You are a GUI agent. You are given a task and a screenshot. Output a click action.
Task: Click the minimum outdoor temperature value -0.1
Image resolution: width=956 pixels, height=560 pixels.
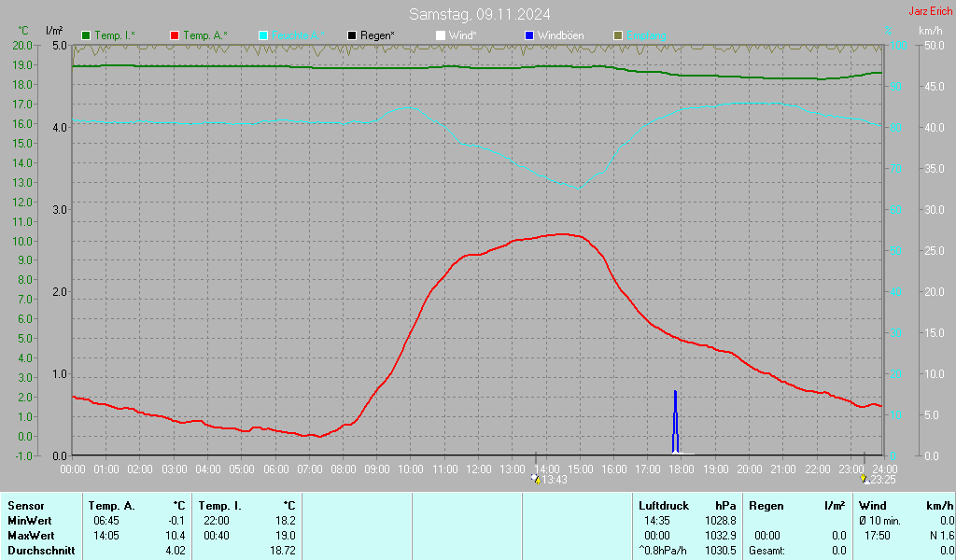tap(176, 521)
